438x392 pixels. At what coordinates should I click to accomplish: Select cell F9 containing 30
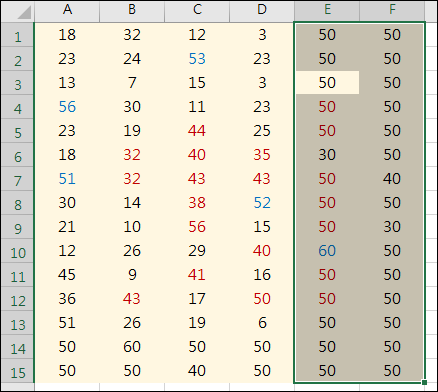coord(392,227)
